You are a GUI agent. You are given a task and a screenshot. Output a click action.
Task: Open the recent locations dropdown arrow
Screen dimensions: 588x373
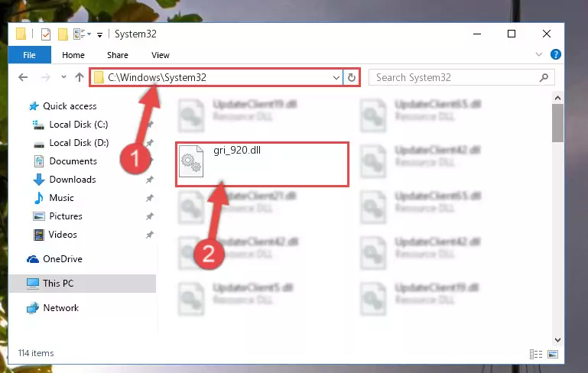tap(63, 77)
